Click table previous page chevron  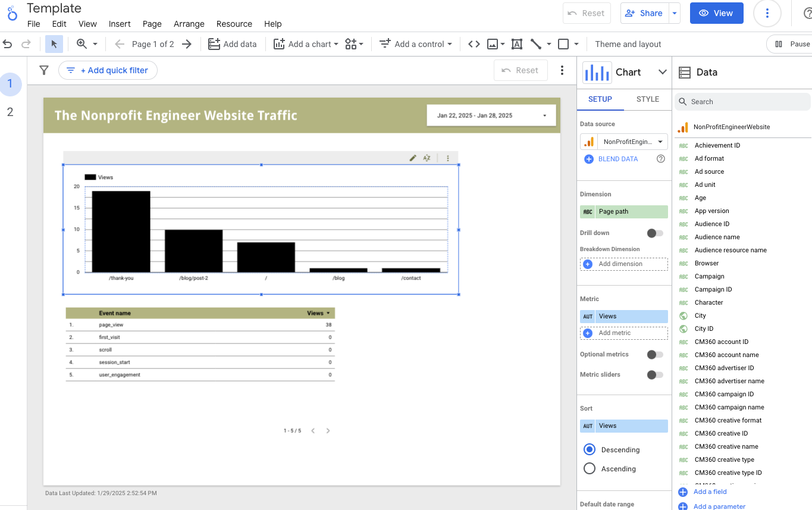[313, 430]
